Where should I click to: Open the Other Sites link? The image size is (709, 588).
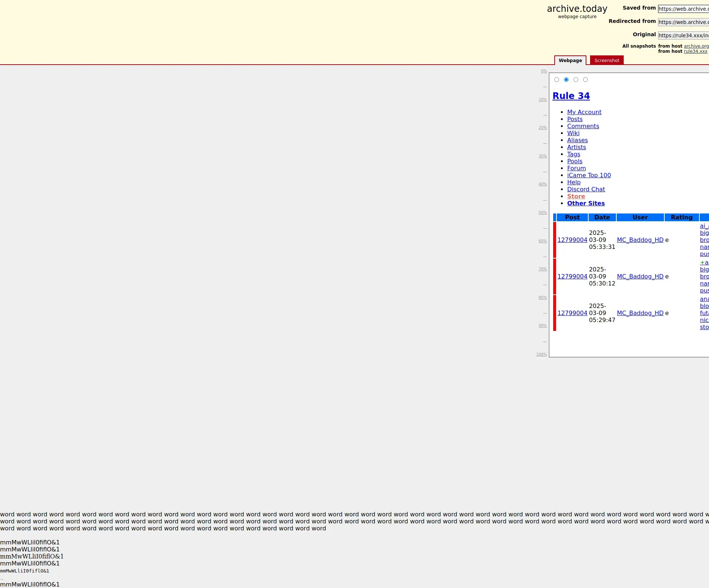pyautogui.click(x=586, y=203)
